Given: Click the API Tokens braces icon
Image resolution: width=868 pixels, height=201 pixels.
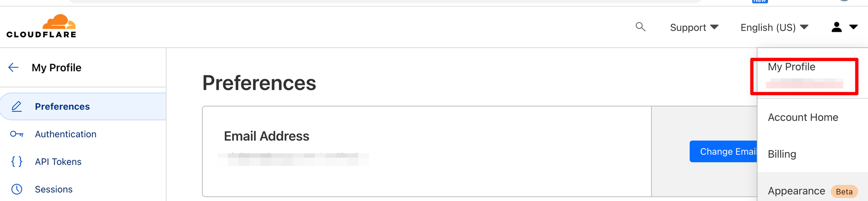Looking at the screenshot, I should click(x=16, y=162).
